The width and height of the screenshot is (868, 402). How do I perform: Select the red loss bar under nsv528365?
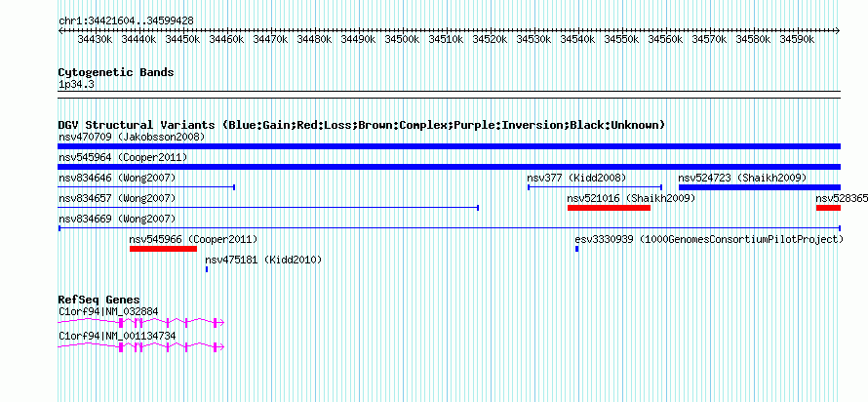(x=828, y=208)
